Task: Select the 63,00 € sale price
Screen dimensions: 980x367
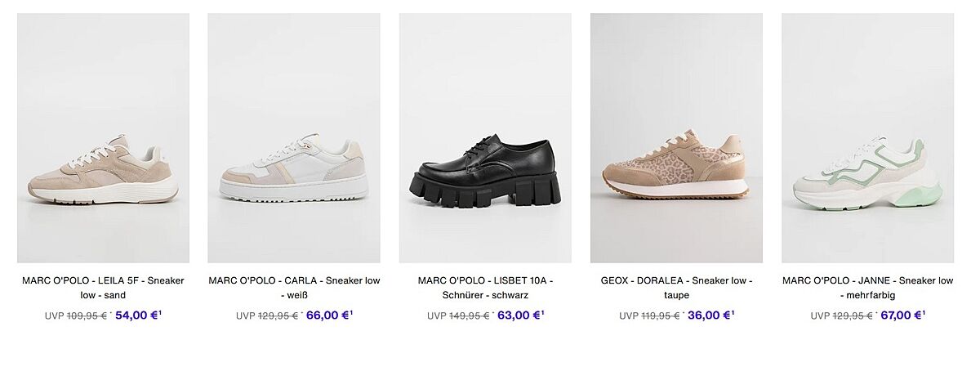Action: click(519, 316)
